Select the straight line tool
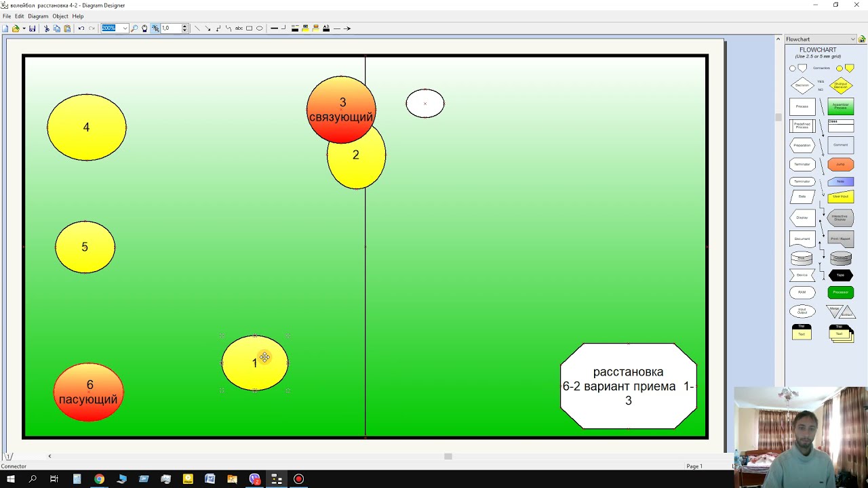Screen dimensions: 868x488 pyautogui.click(x=197, y=28)
